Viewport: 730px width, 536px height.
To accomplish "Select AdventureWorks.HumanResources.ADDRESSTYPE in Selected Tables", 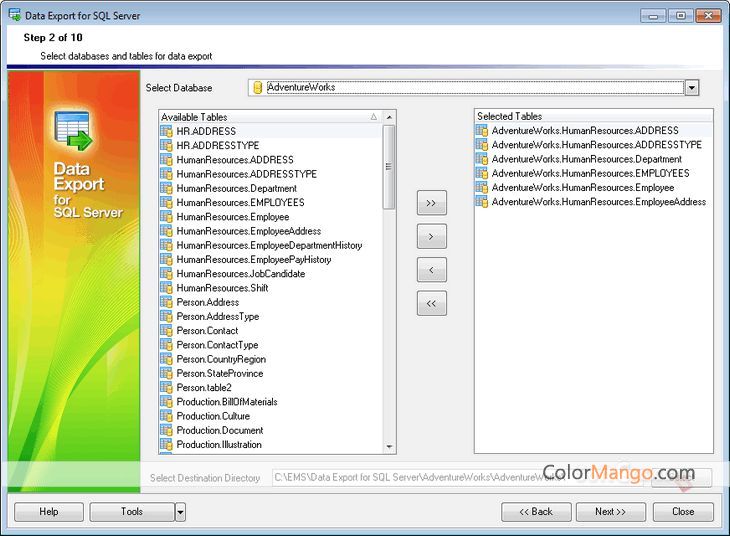I will pyautogui.click(x=596, y=145).
